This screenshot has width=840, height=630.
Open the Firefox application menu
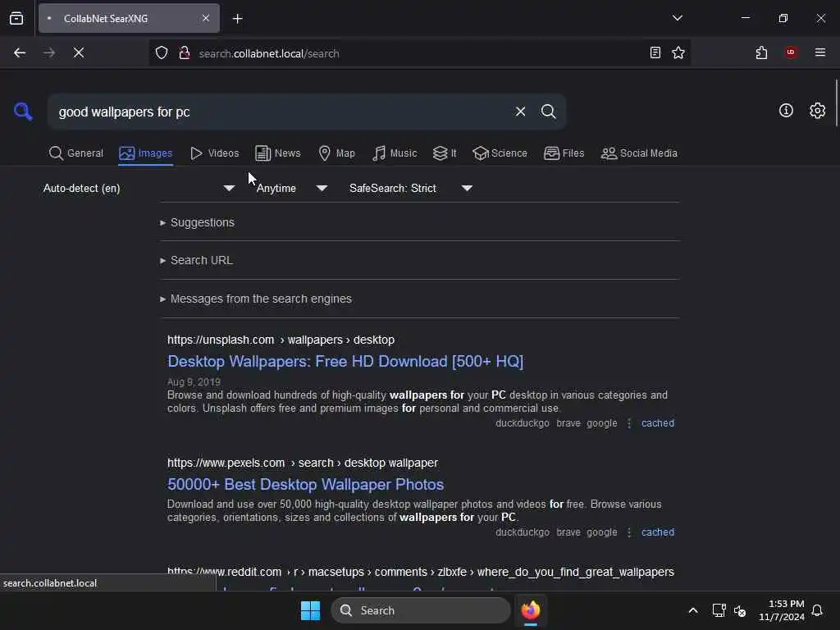(819, 52)
